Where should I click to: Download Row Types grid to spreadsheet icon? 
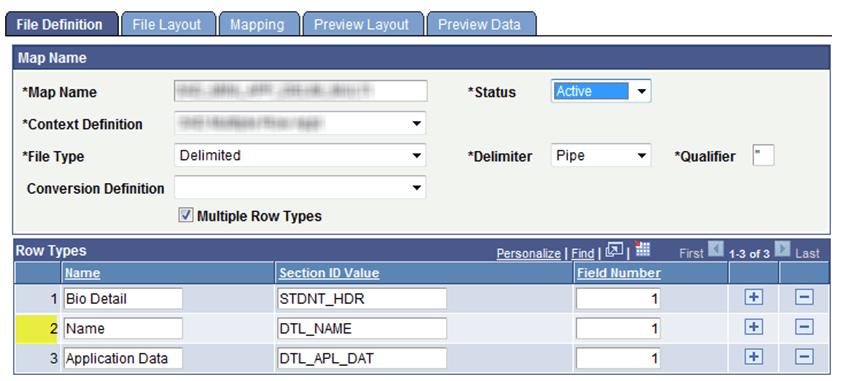[x=642, y=249]
